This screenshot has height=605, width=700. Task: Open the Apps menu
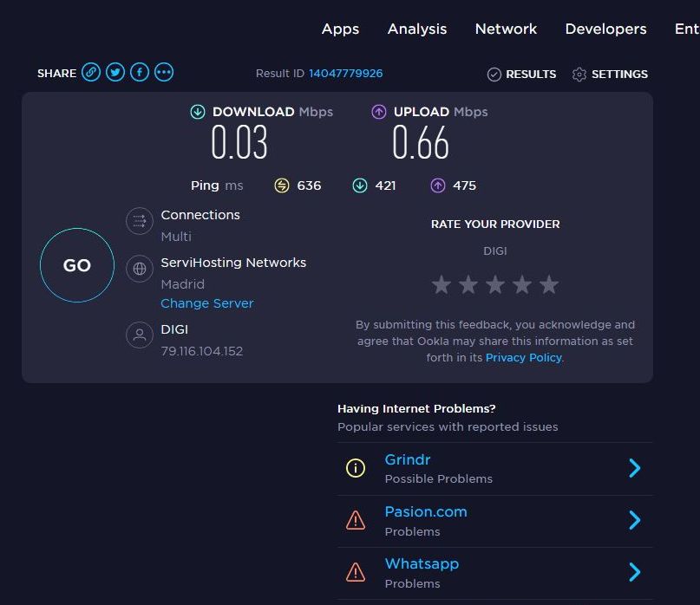340,29
